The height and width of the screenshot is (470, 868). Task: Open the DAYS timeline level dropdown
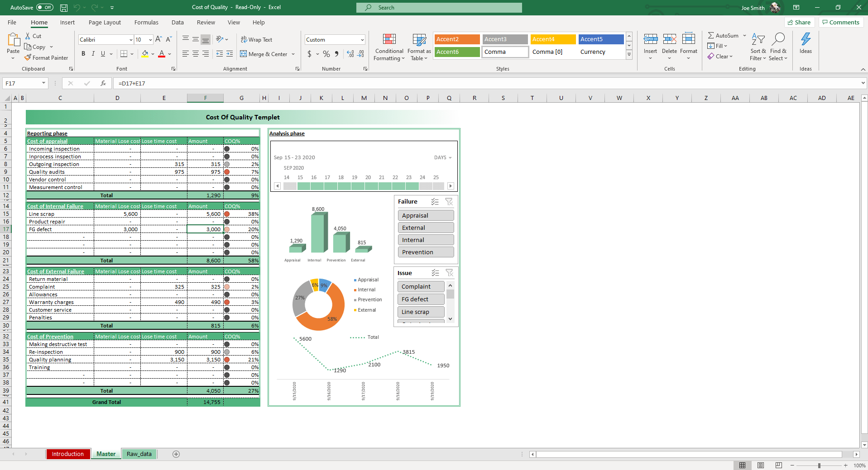[x=443, y=157]
